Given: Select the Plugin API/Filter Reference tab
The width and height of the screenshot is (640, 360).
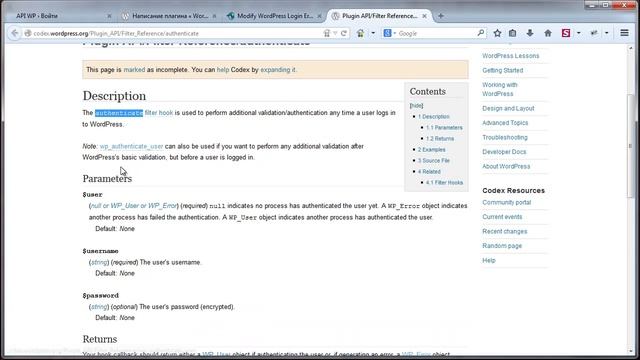Looking at the screenshot, I should [x=380, y=16].
